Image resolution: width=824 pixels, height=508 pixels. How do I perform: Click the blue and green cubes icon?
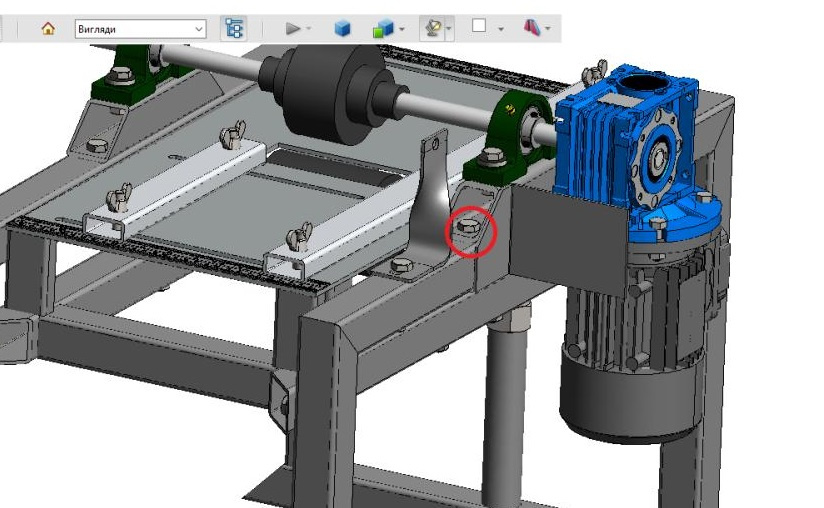383,28
